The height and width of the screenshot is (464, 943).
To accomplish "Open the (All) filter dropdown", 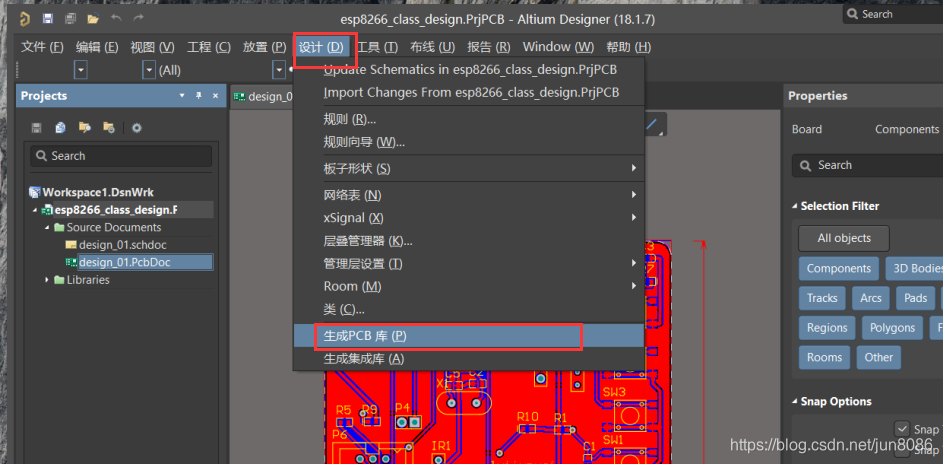I will pyautogui.click(x=149, y=70).
